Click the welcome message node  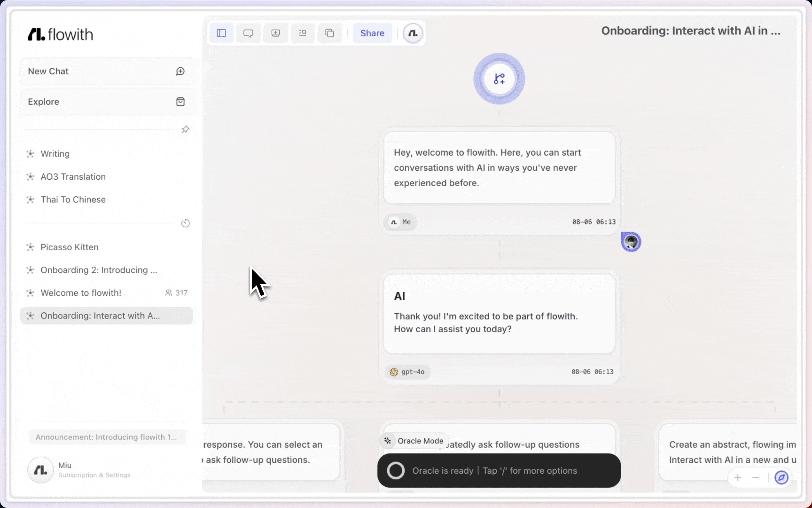499,167
